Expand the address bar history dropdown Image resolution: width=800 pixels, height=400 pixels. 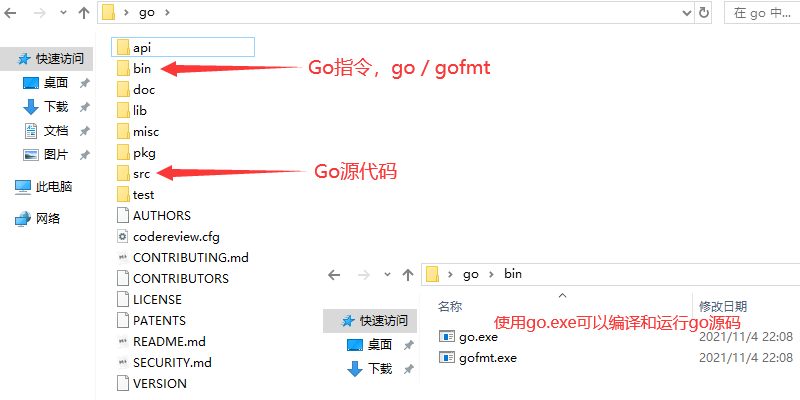[x=687, y=13]
